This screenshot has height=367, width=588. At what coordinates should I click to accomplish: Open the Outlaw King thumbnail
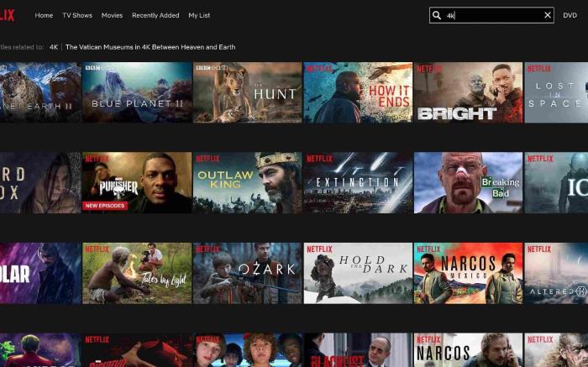coord(247,182)
